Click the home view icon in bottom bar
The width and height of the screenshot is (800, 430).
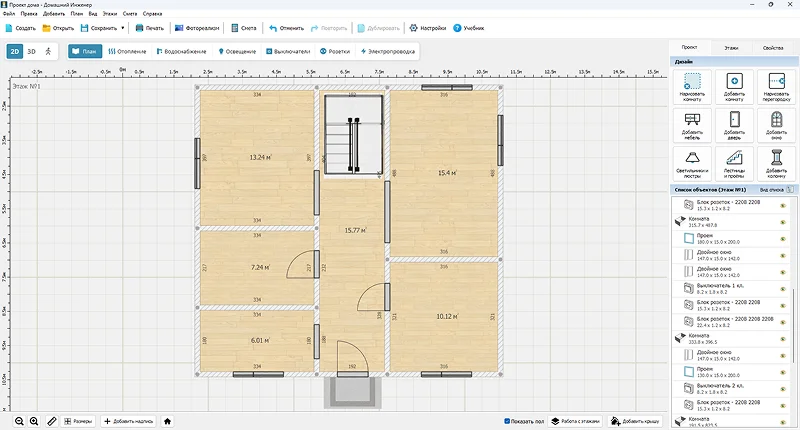168,422
